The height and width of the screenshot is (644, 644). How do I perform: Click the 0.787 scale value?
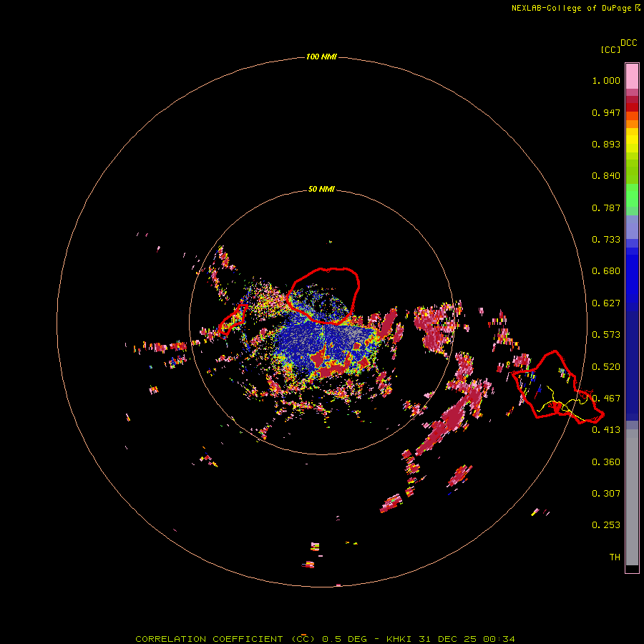pos(606,208)
